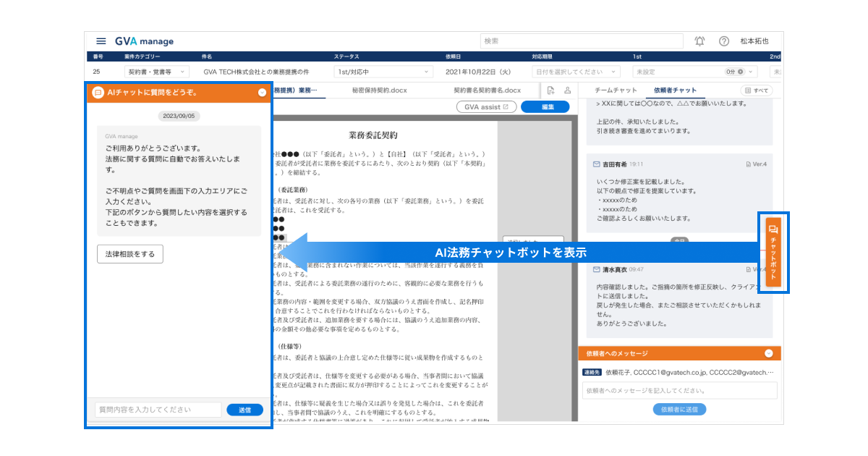Click the 依頼者に送信 button
Screen dimensions: 868x456
click(x=679, y=409)
